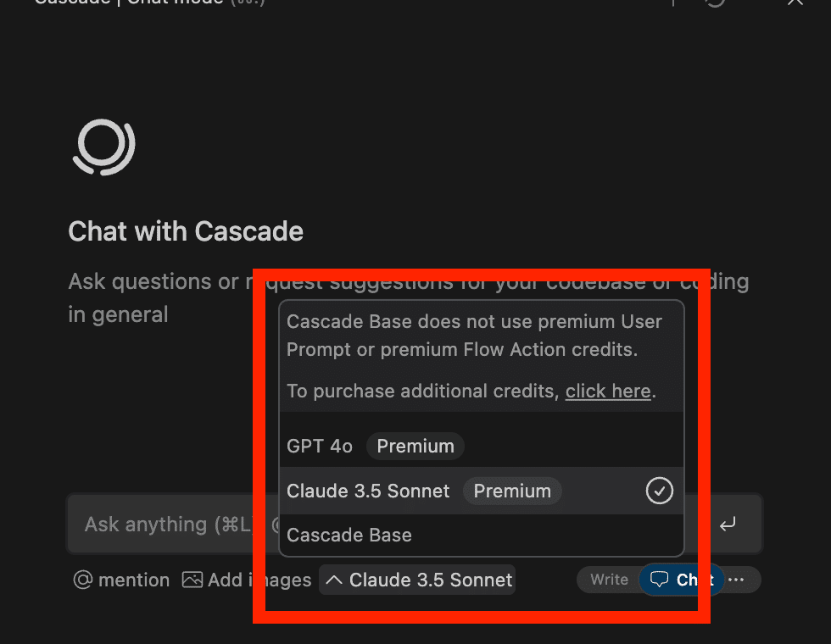This screenshot has height=644, width=831.
Task: Click the "Chat with Cascade" heading
Action: pyautogui.click(x=186, y=231)
